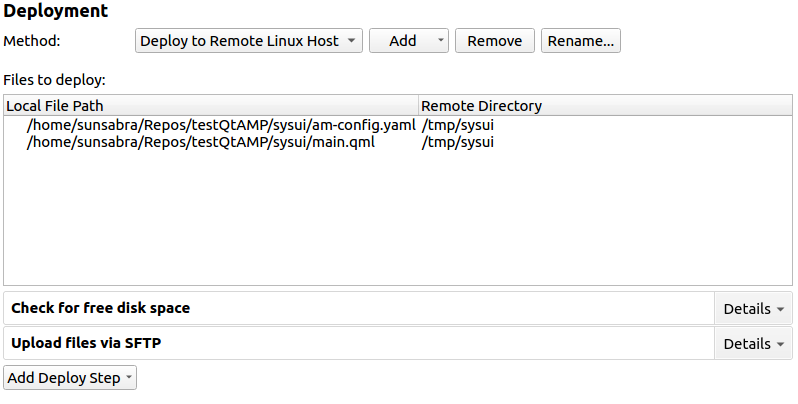The image size is (798, 404).
Task: Select the am-config.yaml file row
Action: 221,126
